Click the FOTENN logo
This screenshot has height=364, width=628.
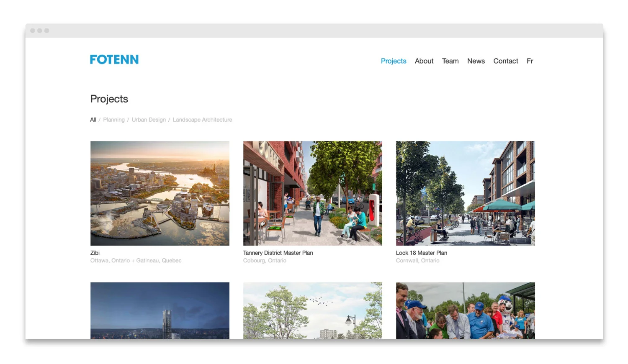coord(114,60)
